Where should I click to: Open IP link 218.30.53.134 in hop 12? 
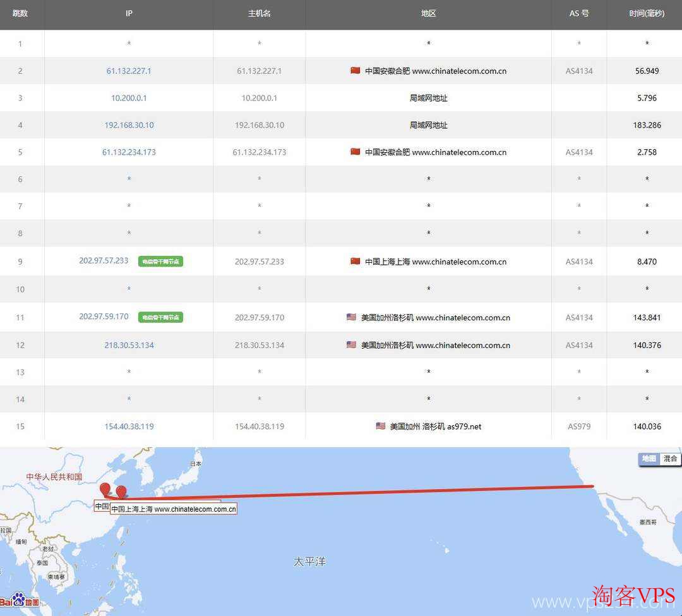(x=129, y=345)
